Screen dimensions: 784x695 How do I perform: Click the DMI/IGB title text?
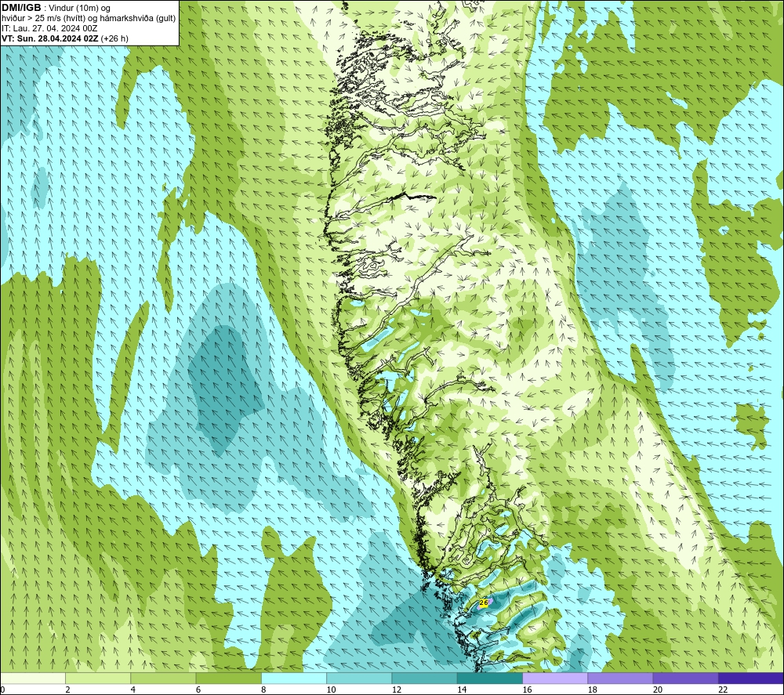pyautogui.click(x=21, y=8)
